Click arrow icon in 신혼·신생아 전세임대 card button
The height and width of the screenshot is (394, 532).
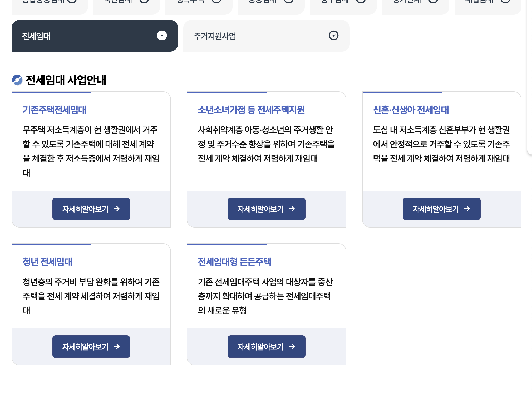(x=467, y=209)
